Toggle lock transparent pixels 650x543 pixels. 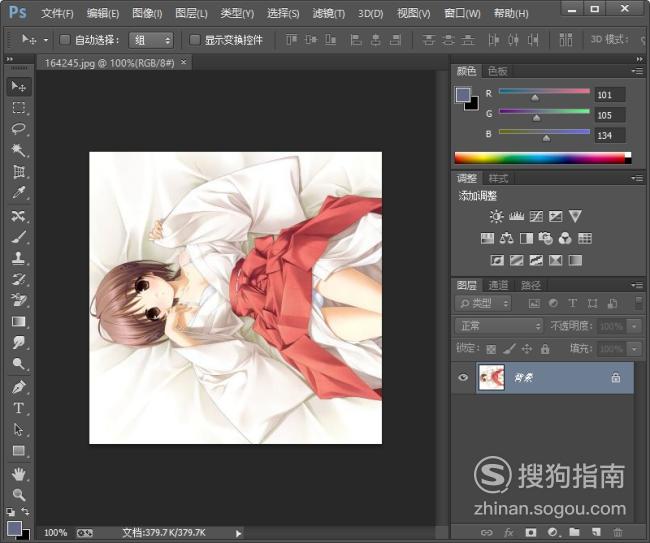[x=491, y=349]
